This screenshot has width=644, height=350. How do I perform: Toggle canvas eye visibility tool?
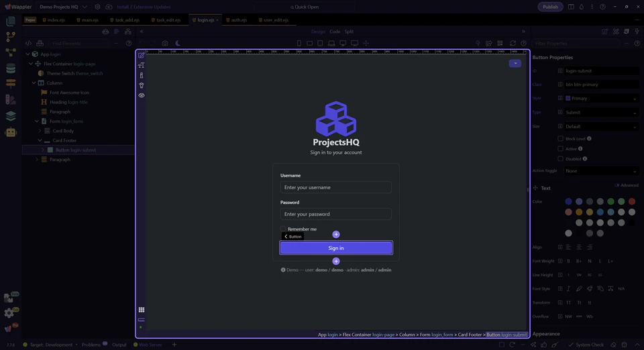click(x=142, y=95)
